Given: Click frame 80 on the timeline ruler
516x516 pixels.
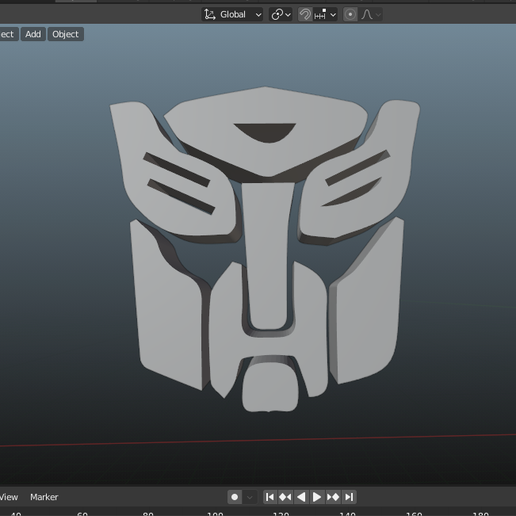Looking at the screenshot, I should tap(148, 514).
